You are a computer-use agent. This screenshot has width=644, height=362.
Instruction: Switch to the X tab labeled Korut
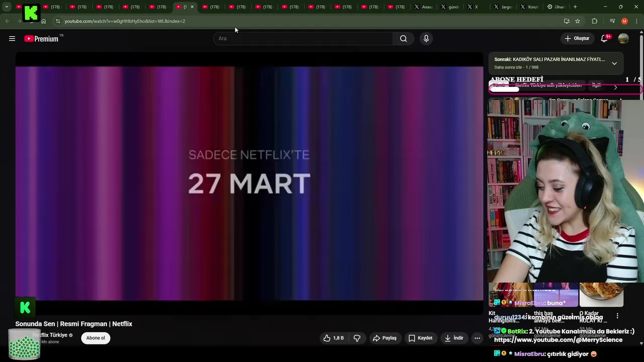point(530,7)
